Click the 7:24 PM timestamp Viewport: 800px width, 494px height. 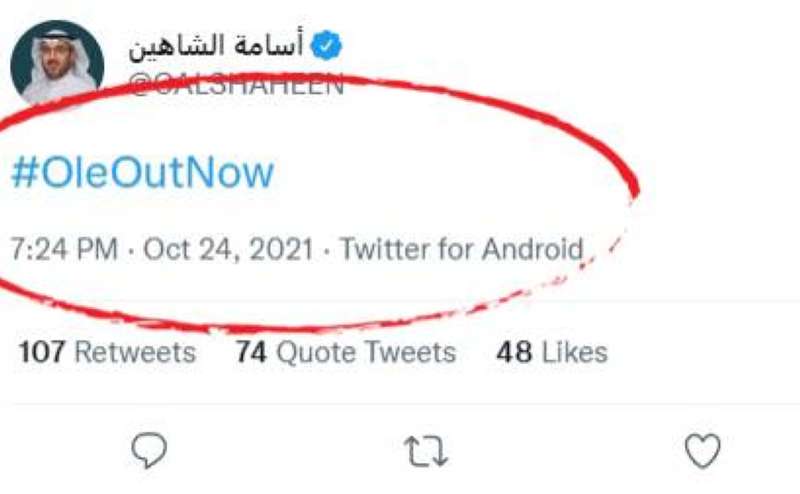pos(64,248)
